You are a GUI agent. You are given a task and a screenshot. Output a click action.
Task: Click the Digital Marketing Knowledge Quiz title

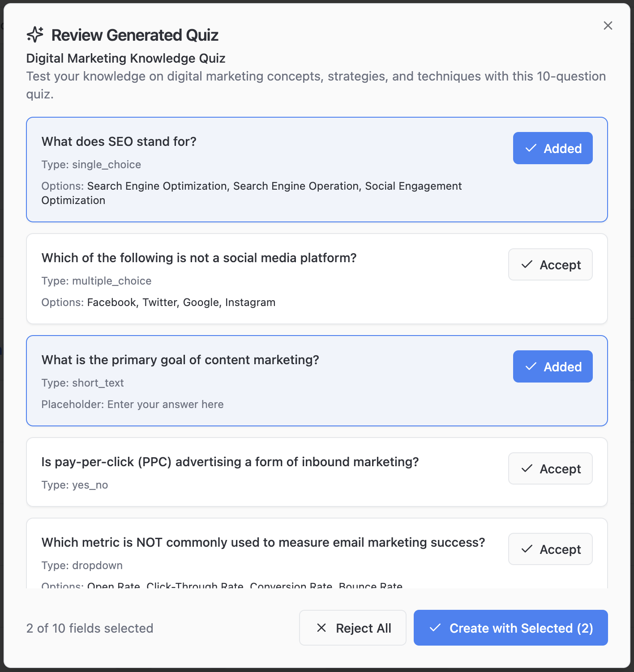[125, 58]
